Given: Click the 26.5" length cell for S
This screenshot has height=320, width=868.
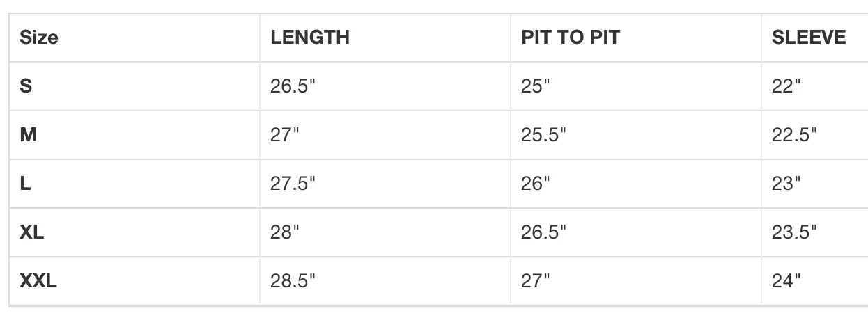Looking at the screenshot, I should click(x=293, y=86).
